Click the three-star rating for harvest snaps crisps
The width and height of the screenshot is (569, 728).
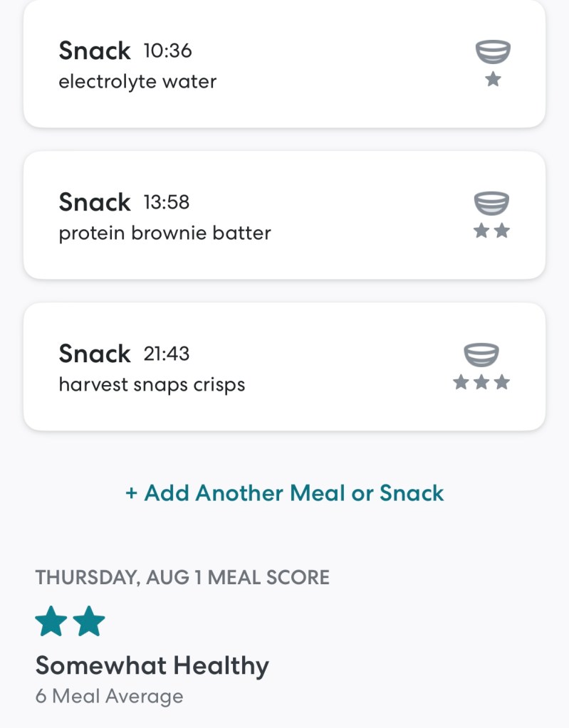(481, 383)
